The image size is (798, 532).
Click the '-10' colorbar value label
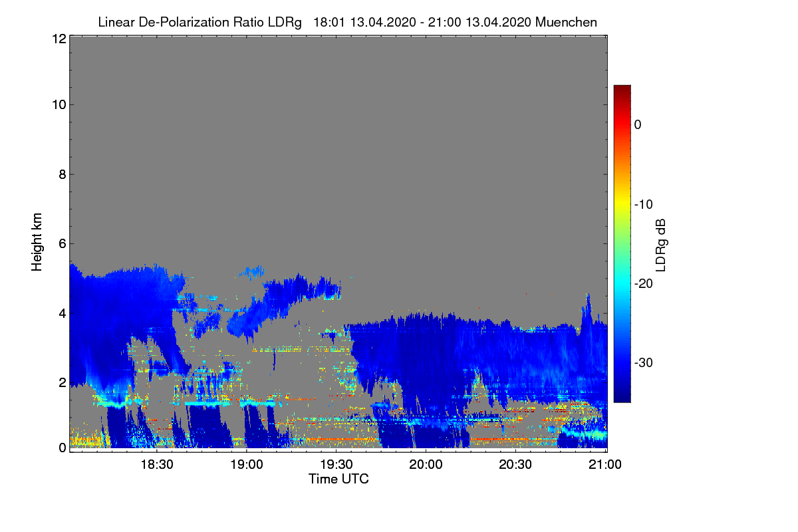click(x=643, y=204)
